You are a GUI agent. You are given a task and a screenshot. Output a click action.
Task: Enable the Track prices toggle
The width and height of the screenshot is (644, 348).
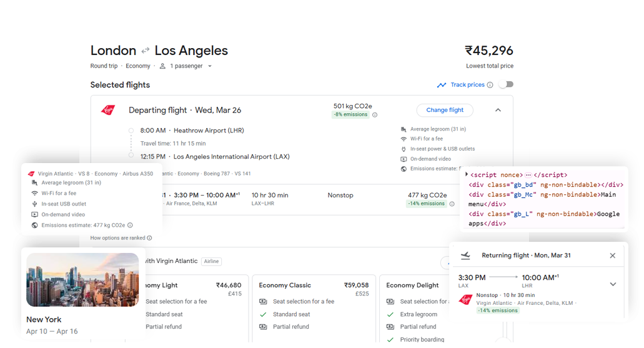point(507,84)
